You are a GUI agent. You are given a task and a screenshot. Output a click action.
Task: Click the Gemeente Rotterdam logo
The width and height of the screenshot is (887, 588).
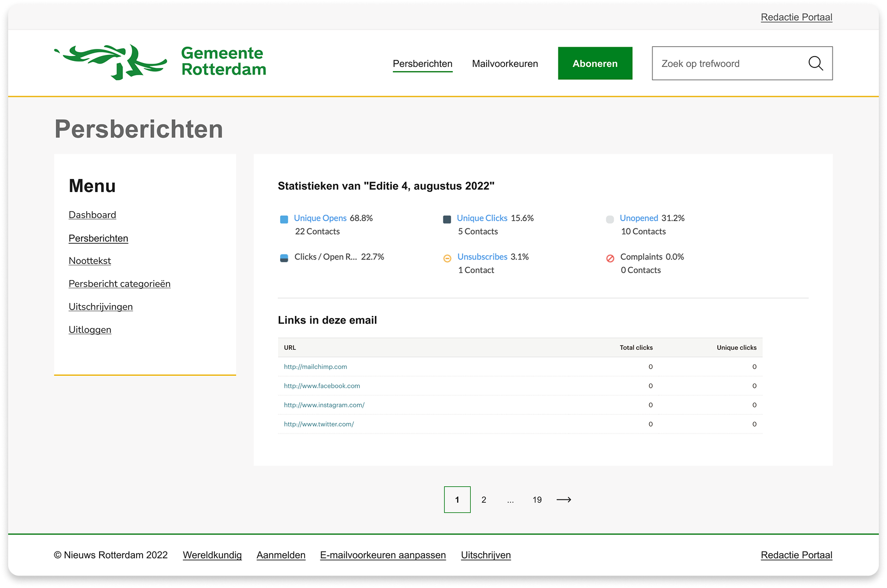(160, 62)
